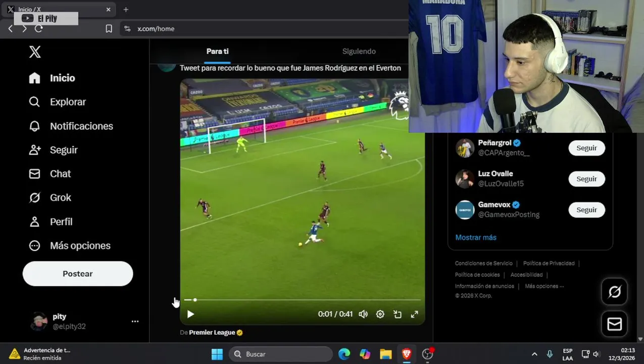
Task: Click page scrollbar down arrow
Action: pyautogui.click(x=641, y=339)
